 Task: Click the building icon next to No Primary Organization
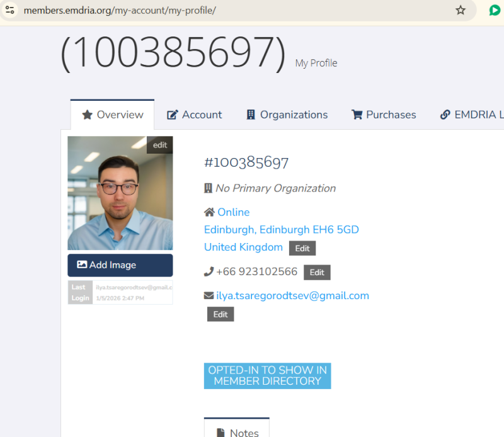[x=209, y=188]
